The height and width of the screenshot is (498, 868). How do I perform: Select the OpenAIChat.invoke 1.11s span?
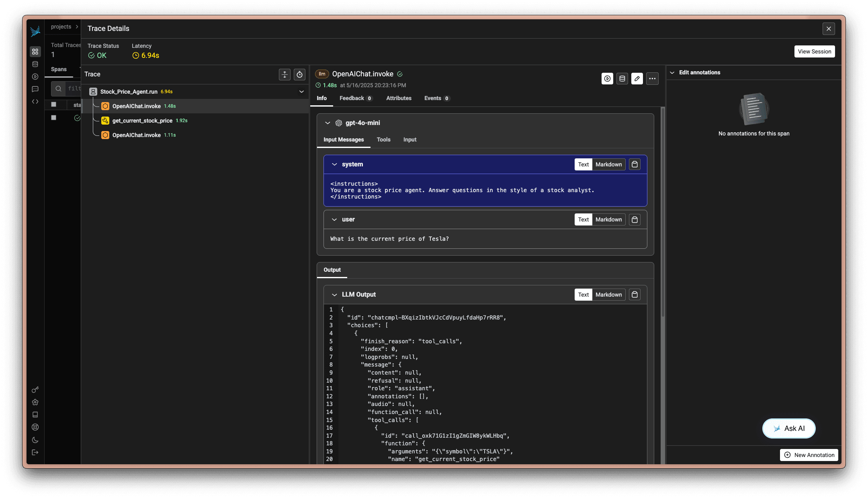click(195, 135)
